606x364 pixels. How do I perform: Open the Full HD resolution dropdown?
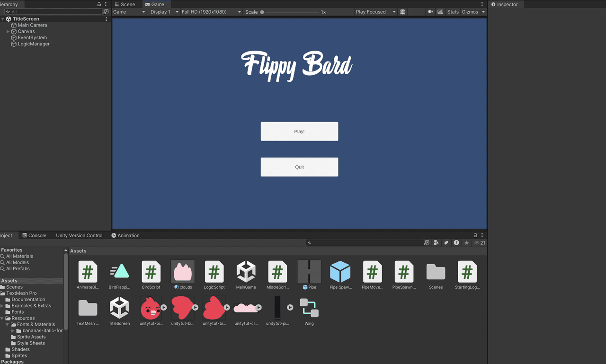[x=211, y=12]
